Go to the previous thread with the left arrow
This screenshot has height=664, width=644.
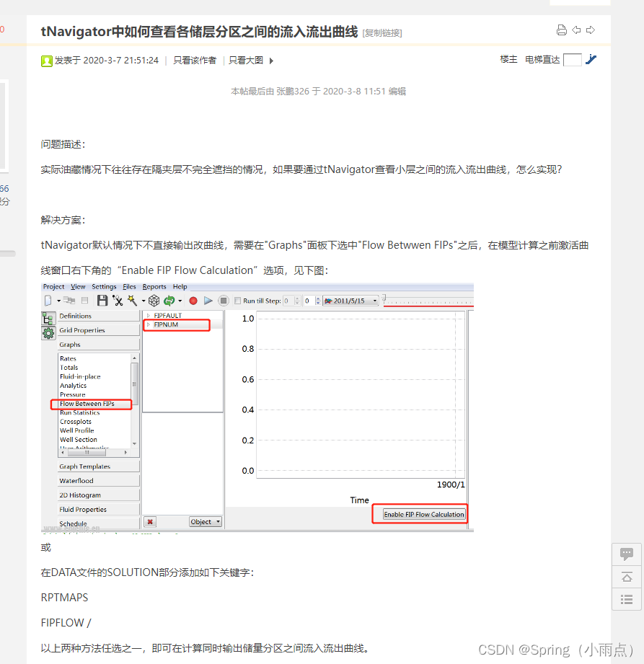576,30
